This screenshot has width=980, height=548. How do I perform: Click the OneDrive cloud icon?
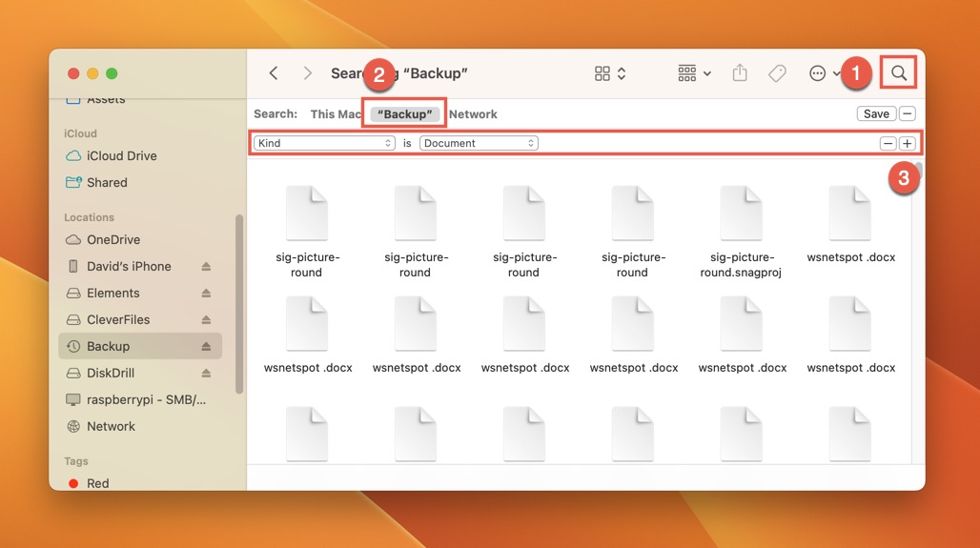pos(73,239)
